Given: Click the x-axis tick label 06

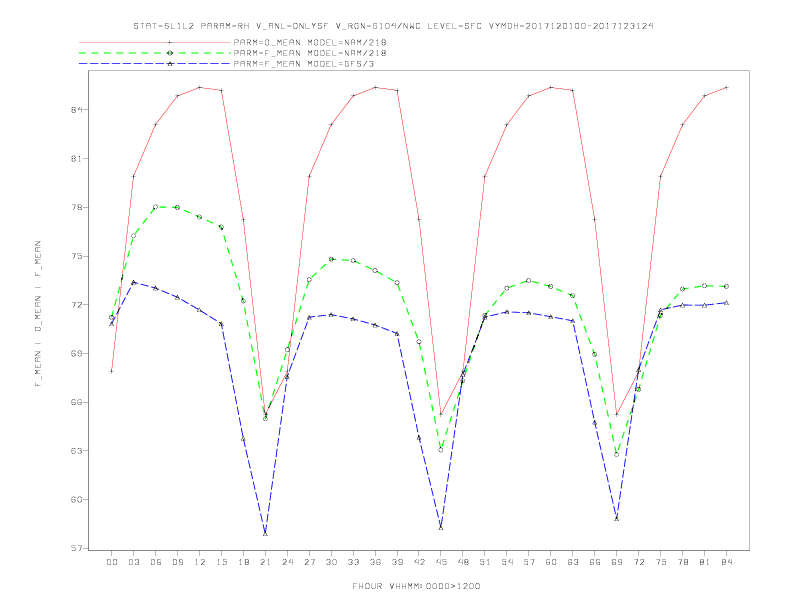Looking at the screenshot, I should 156,562.
